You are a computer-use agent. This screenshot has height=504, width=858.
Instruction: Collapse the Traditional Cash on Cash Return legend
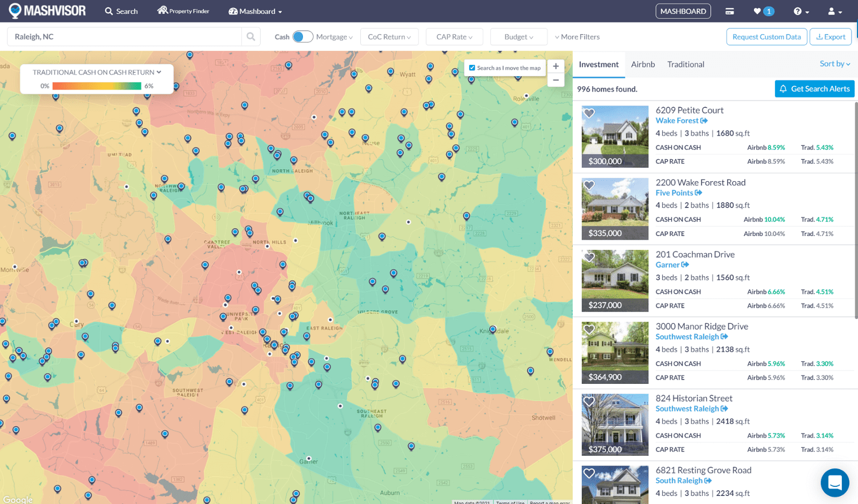click(x=158, y=72)
